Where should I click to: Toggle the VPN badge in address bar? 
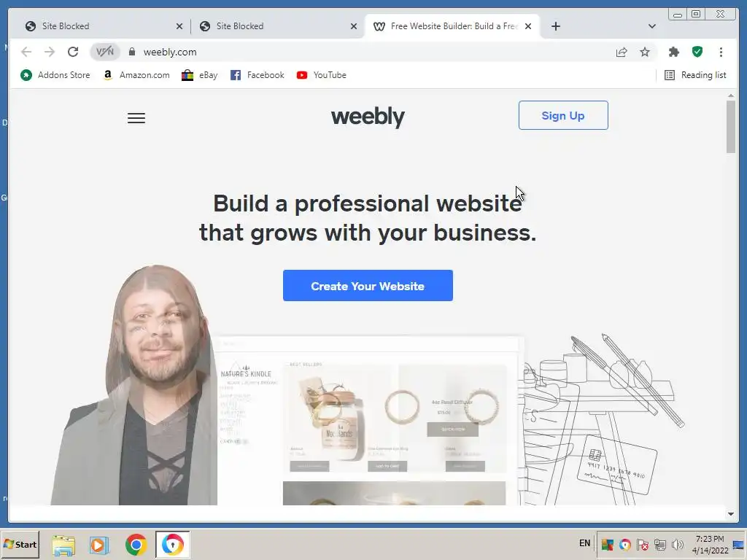(x=105, y=52)
